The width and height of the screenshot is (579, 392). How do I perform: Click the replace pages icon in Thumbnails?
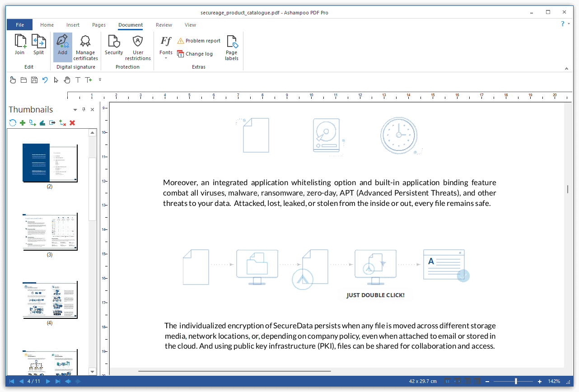(x=62, y=122)
